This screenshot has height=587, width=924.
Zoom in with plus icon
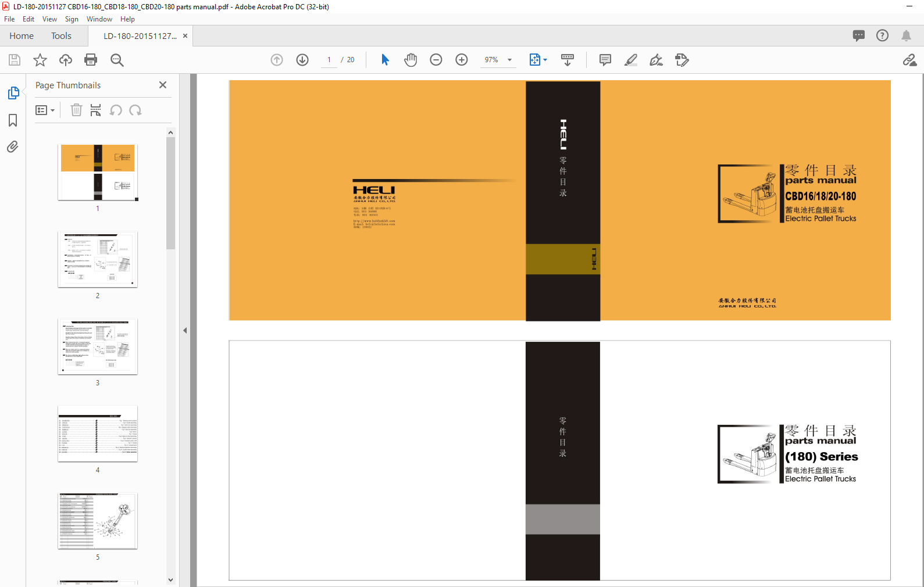[x=462, y=60]
